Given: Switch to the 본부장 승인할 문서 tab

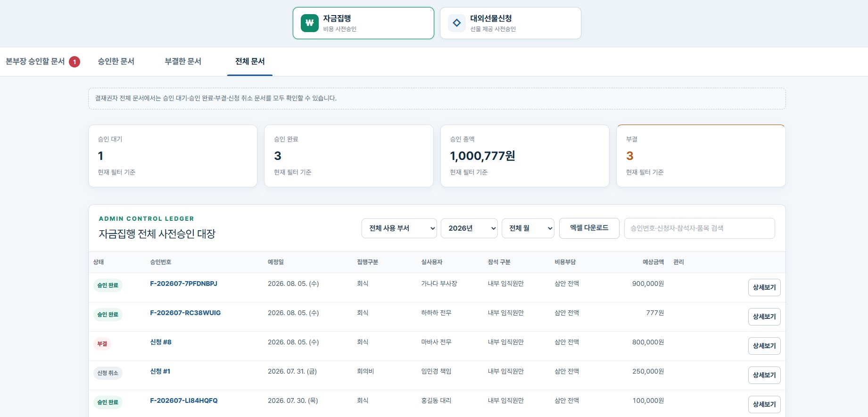Looking at the screenshot, I should [43, 61].
